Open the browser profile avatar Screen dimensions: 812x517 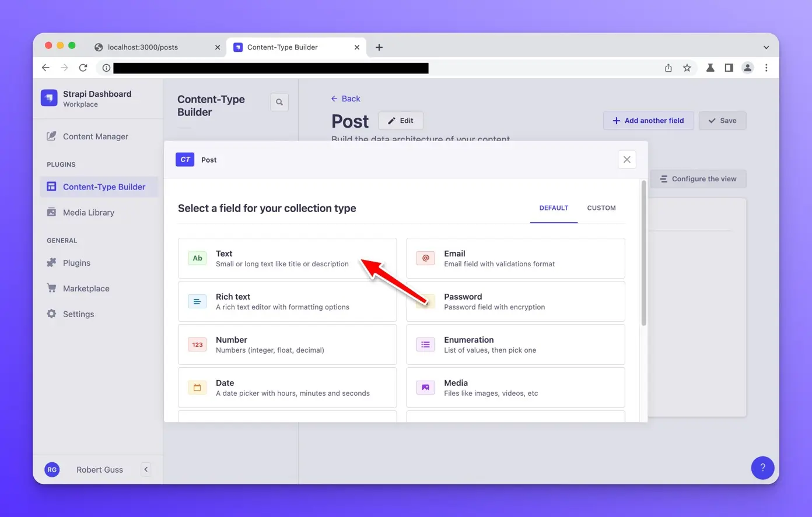pyautogui.click(x=747, y=68)
